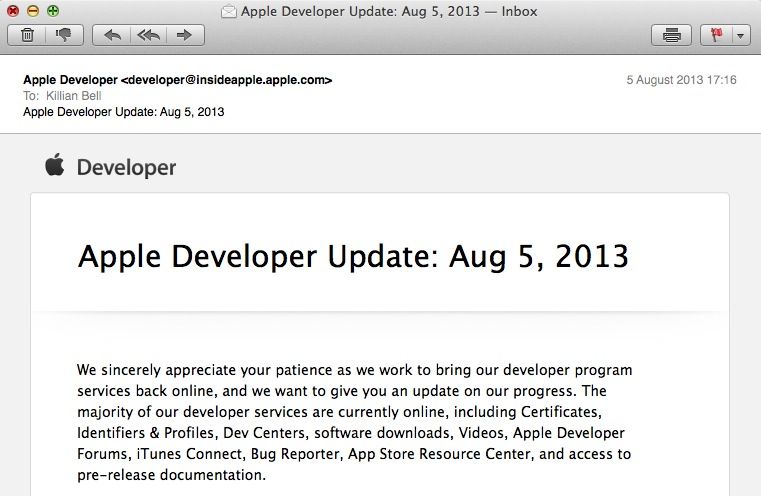Click the window title text in title bar
Screen dimensions: 761x496
pyautogui.click(x=389, y=12)
